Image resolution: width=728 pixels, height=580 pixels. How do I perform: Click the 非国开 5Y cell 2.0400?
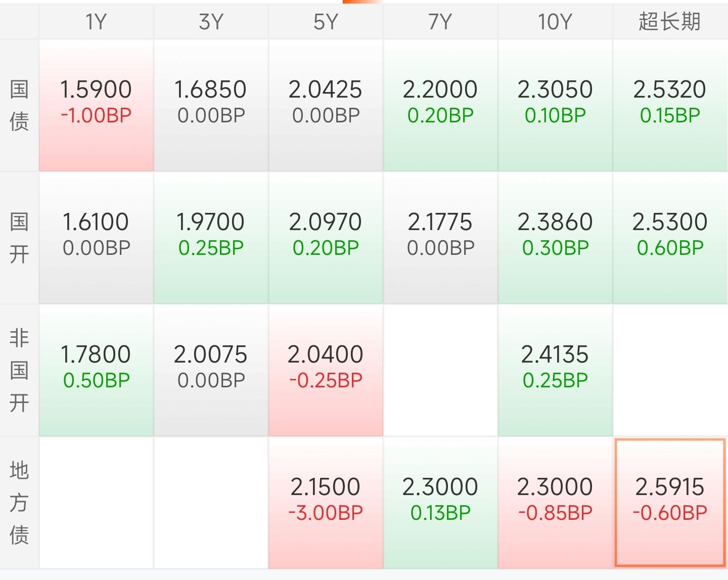(x=326, y=370)
